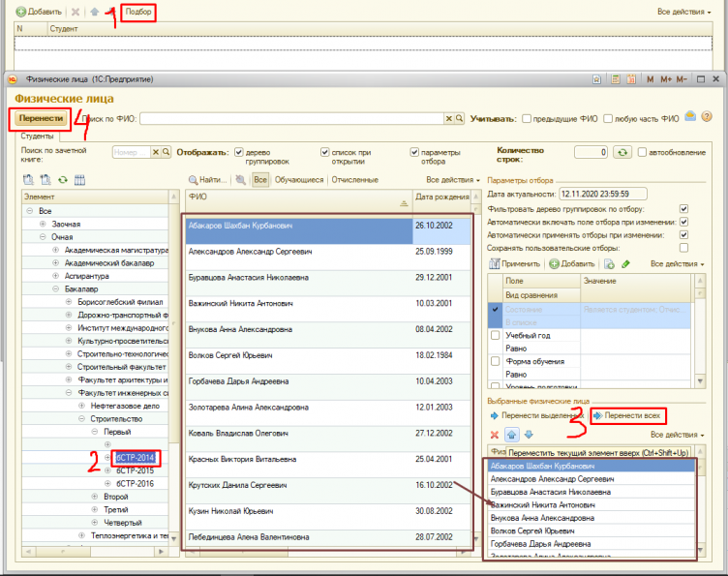728x576 pixels.
Task: Select group БСТР-2015 in the tree
Action: [x=136, y=470]
